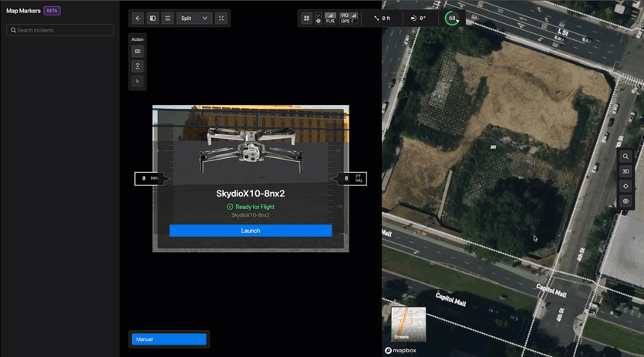This screenshot has height=357, width=644.
Task: View the VIO GPS status indicator
Action: (349, 18)
